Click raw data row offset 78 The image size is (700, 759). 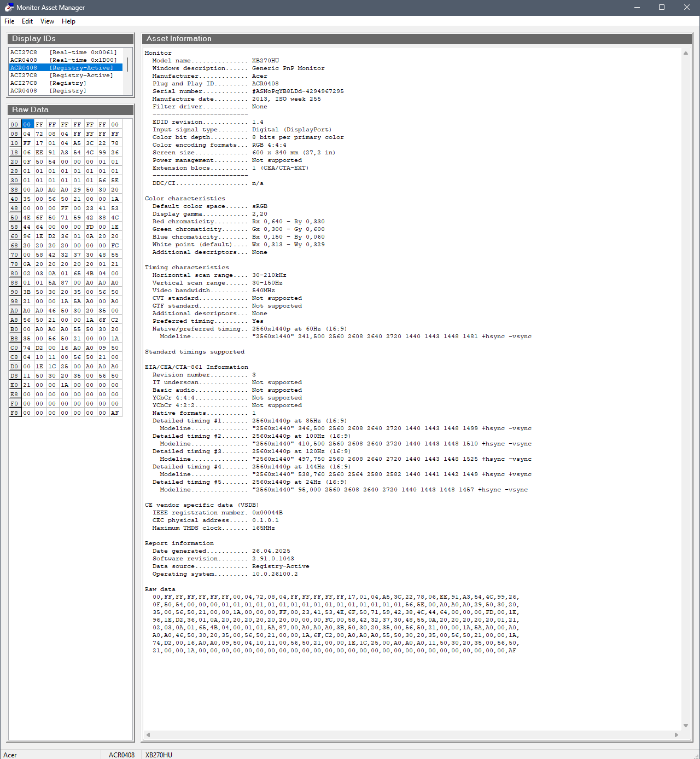(x=15, y=264)
